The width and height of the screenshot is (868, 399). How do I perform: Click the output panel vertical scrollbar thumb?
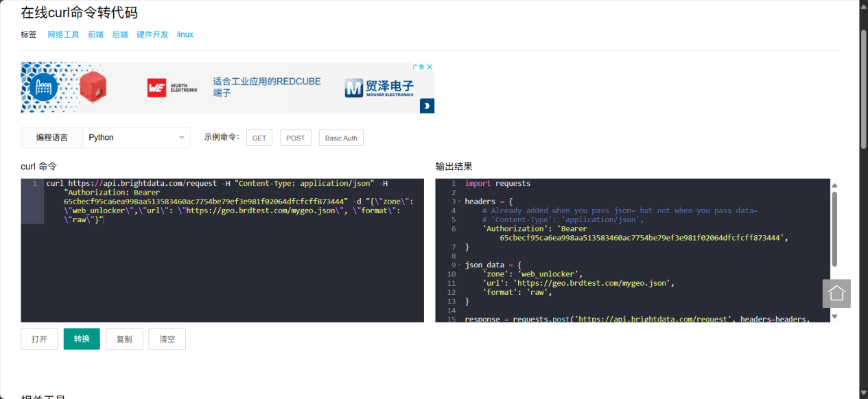coord(835,229)
